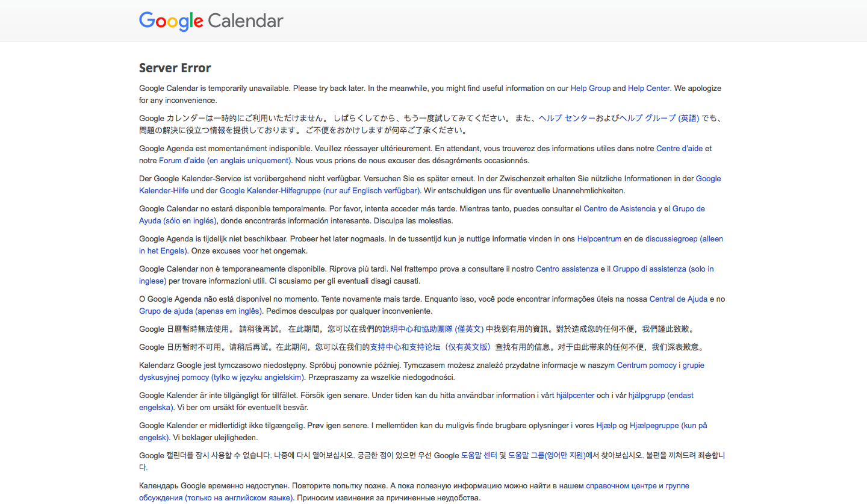Click the Google Calendar logo in header
Image resolution: width=867 pixels, height=504 pixels.
[x=211, y=21]
